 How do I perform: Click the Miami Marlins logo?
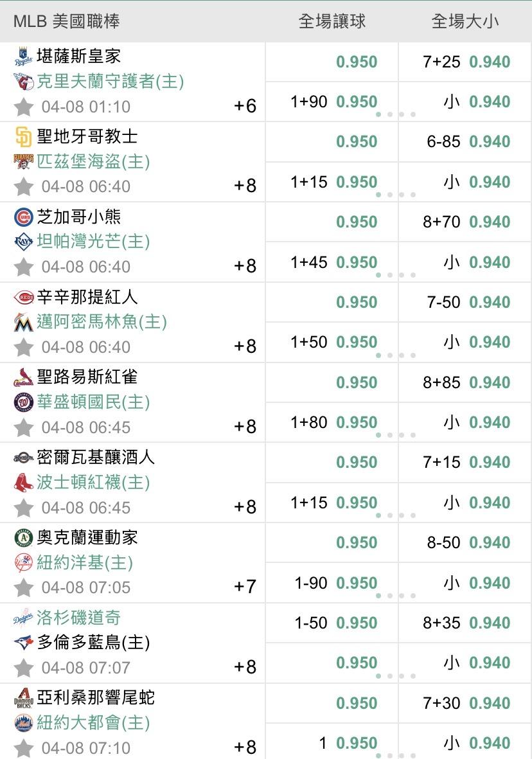pyautogui.click(x=23, y=322)
